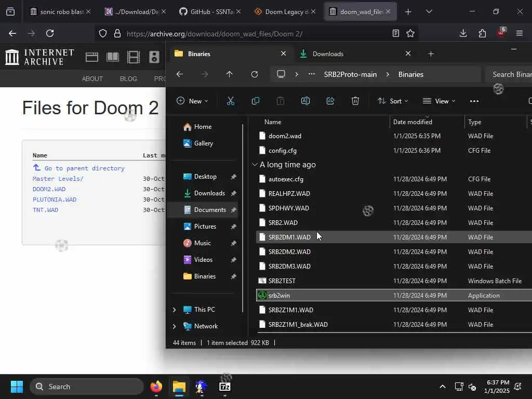532x399 pixels.
Task: Select srb2win application file
Action: coord(394,296)
